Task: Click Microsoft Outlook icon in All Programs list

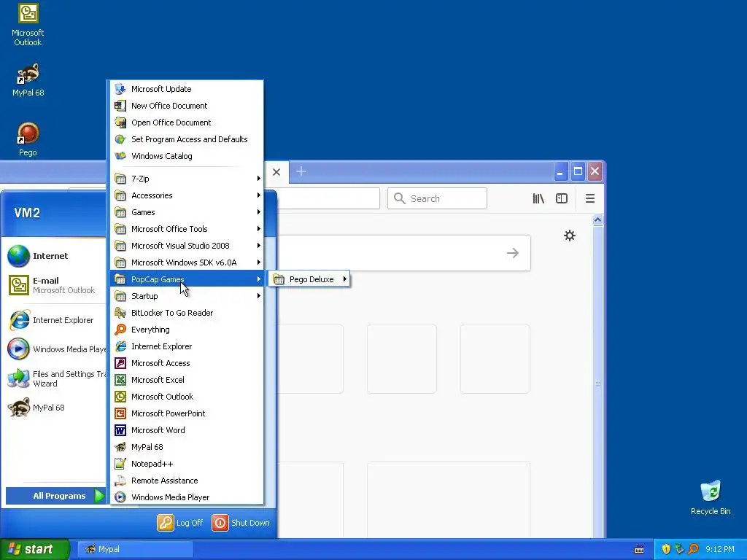Action: [120, 397]
